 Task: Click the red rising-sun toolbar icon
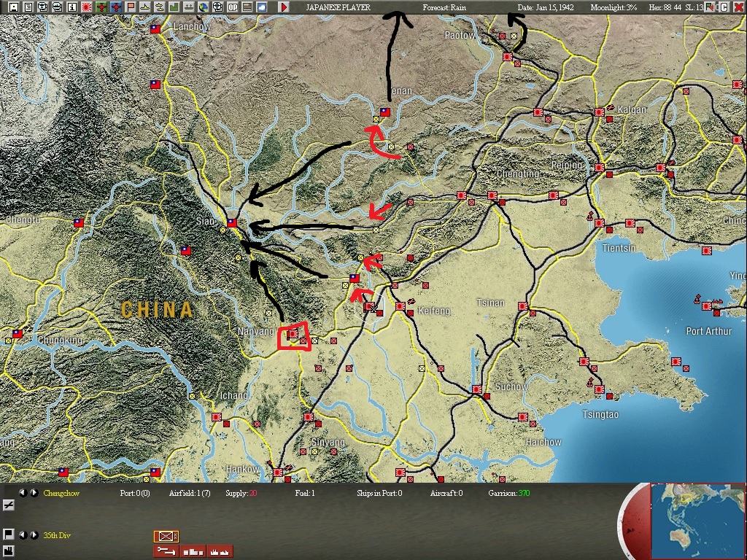coord(87,7)
